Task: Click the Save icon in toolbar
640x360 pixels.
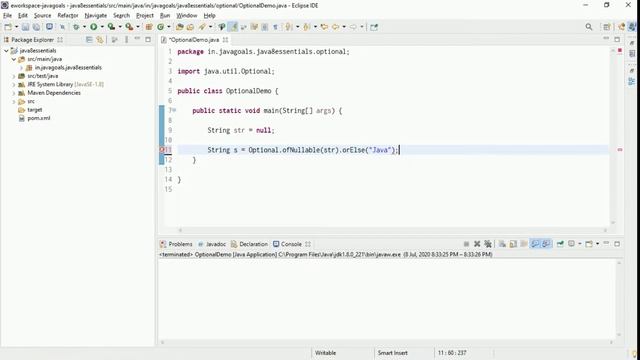Action: point(25,27)
